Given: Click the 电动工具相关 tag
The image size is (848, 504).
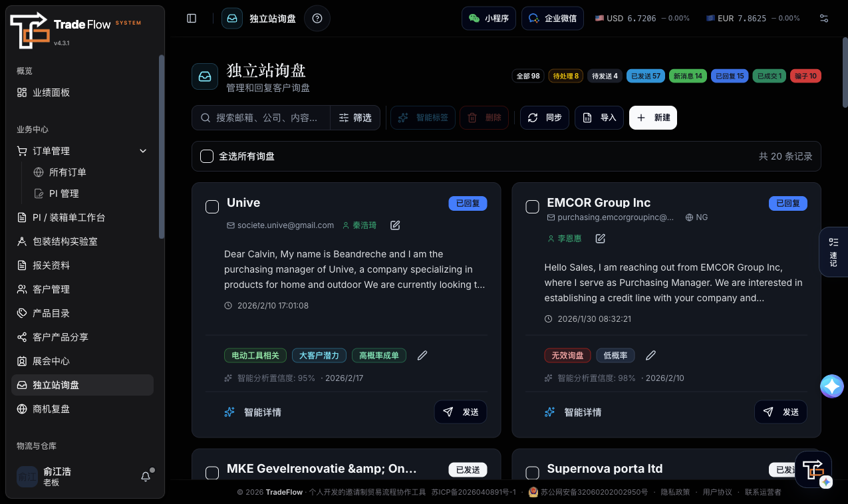Looking at the screenshot, I should coord(255,356).
